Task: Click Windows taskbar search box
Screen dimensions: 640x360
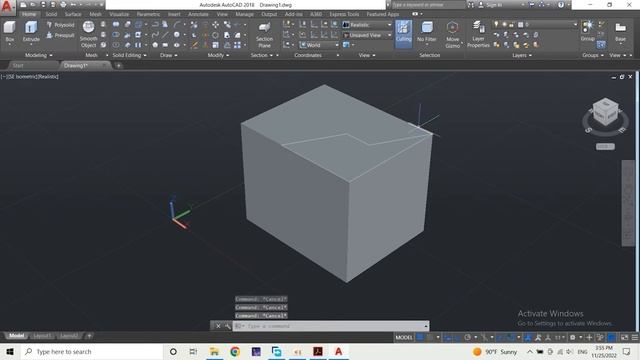Action: pos(91,351)
